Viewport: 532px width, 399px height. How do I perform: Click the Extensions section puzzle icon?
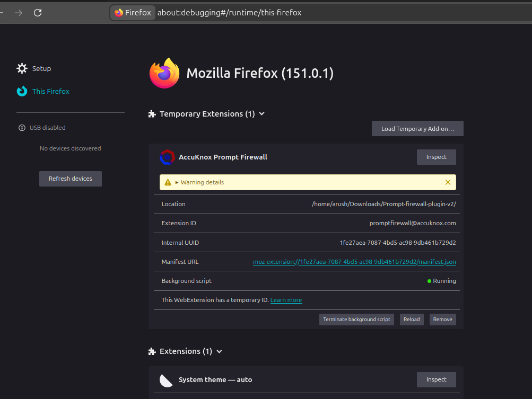152,351
